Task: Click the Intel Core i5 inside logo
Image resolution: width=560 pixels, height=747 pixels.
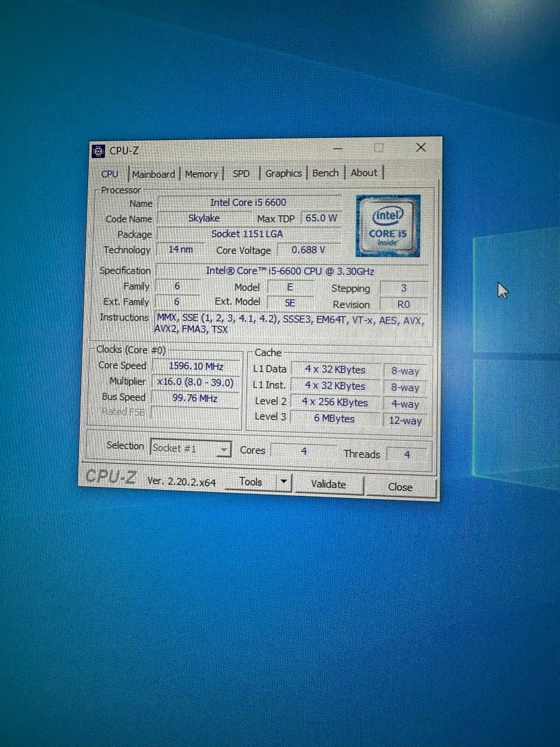Action: point(387,225)
